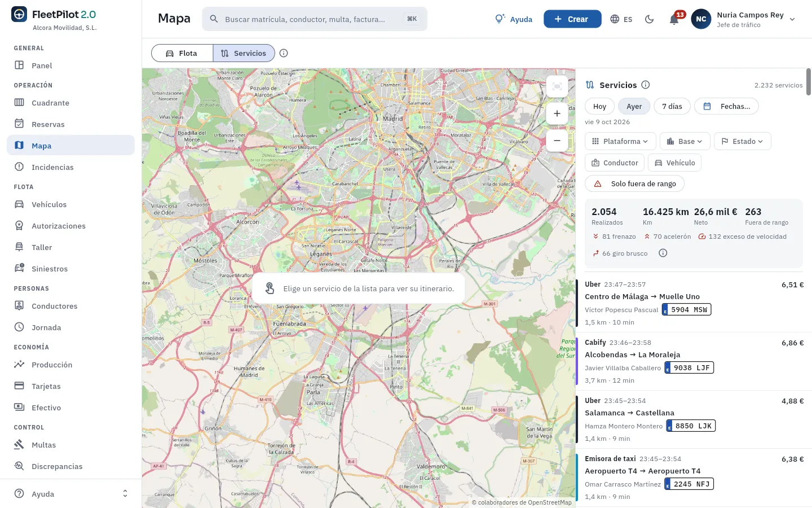Open Vehículos in the sidebar
Viewport: 812px width, 508px height.
point(71,204)
